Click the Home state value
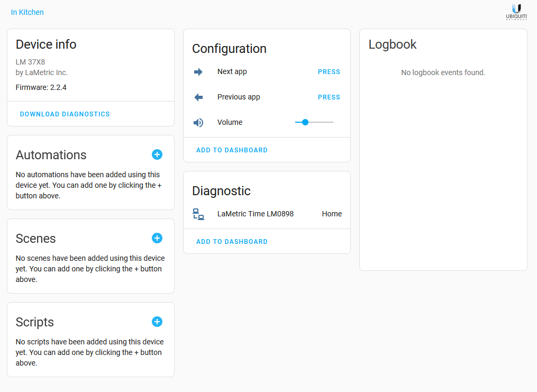 pos(332,214)
